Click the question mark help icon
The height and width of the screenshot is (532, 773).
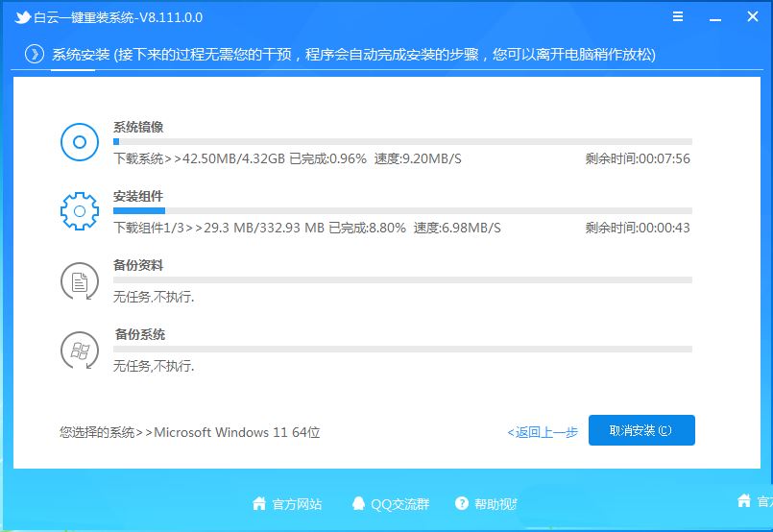tap(462, 503)
